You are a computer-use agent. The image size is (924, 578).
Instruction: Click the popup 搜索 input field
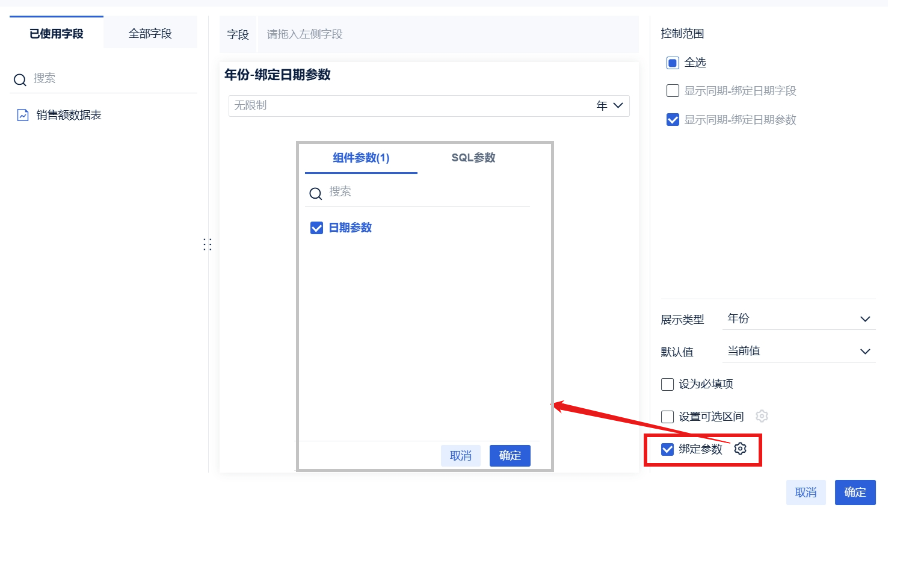coord(417,192)
